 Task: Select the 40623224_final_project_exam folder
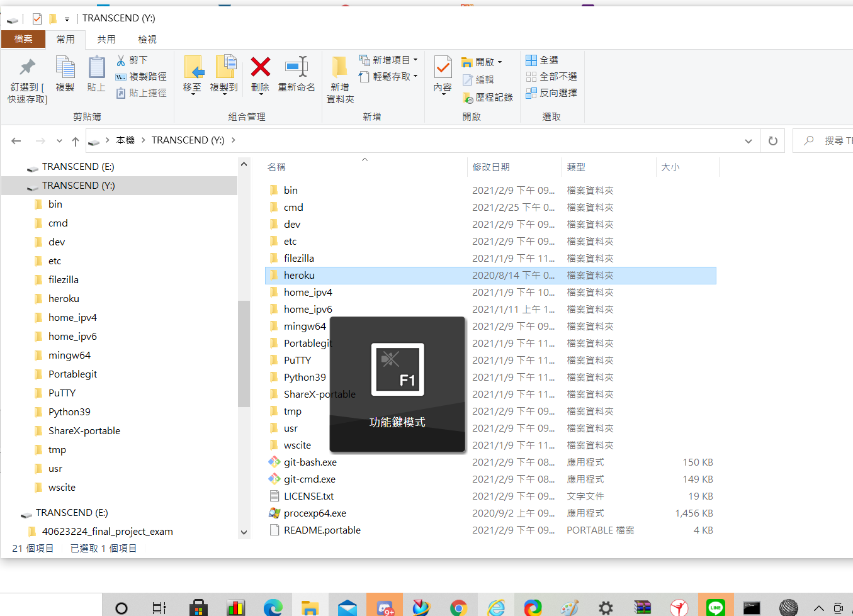107,532
